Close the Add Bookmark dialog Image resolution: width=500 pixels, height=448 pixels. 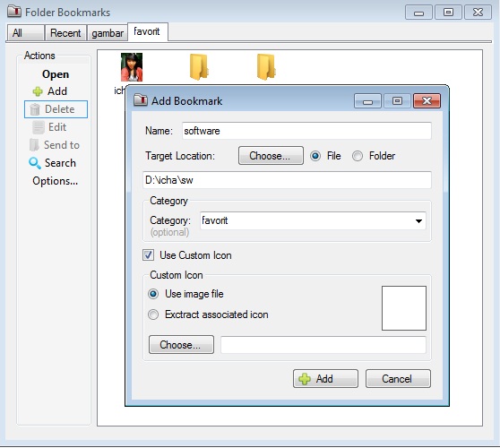pos(427,100)
